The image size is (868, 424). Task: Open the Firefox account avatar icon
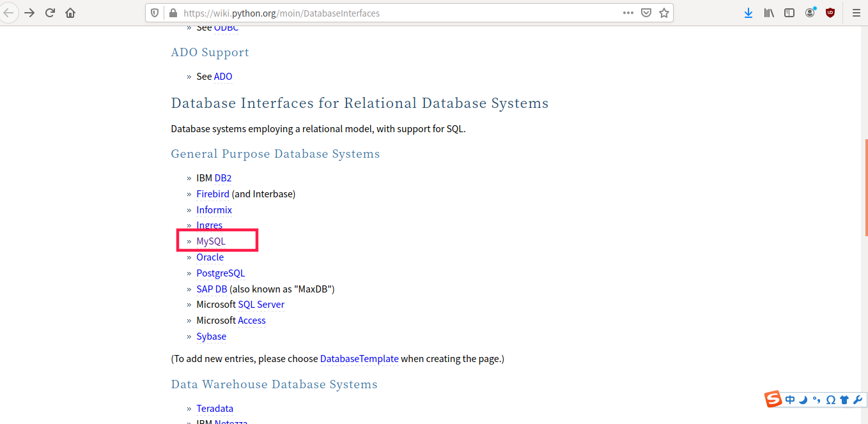(810, 13)
